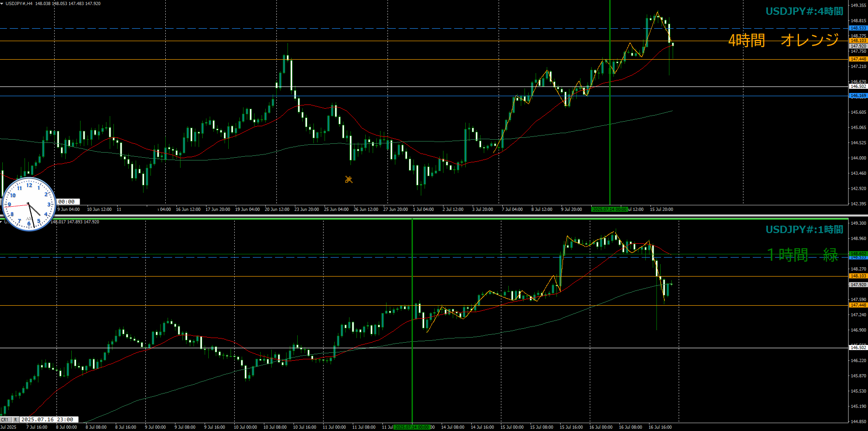This screenshot has height=431, width=868.
Task: Click the R button next to CR1
Action: click(x=15, y=419)
